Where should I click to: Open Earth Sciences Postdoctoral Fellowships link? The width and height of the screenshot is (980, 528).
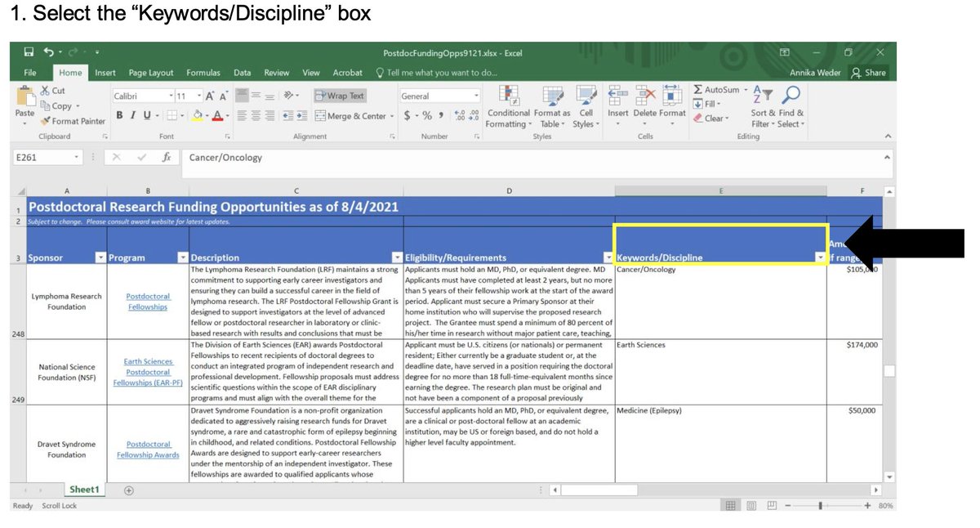(148, 372)
